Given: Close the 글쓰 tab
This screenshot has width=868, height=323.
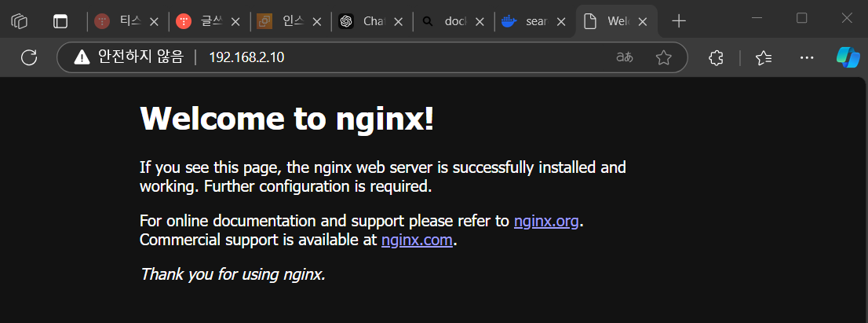Looking at the screenshot, I should tap(235, 21).
